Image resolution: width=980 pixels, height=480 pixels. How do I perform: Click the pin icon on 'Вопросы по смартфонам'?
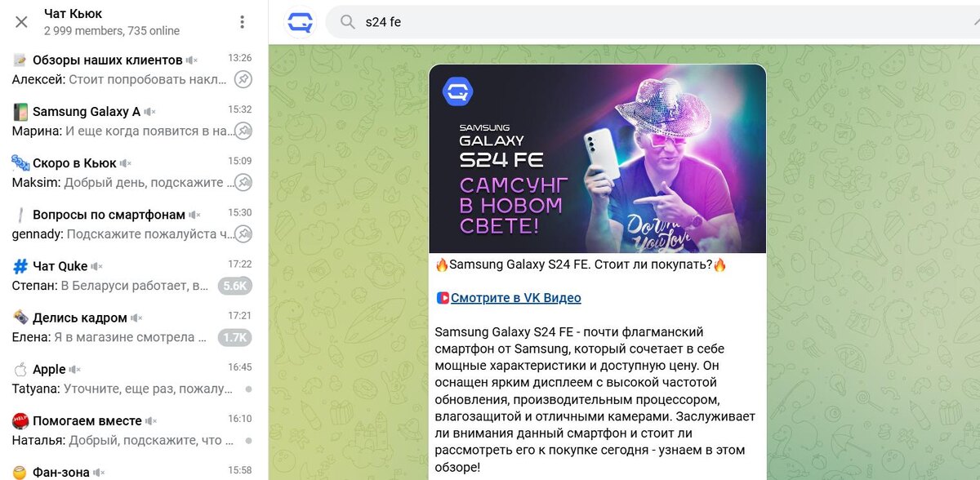[243, 233]
